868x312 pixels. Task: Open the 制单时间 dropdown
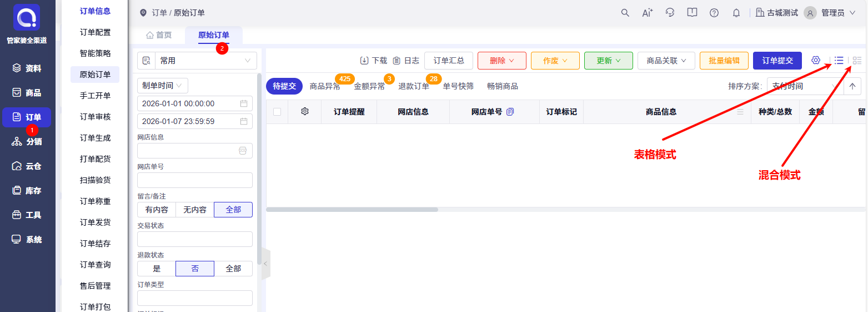coord(163,86)
